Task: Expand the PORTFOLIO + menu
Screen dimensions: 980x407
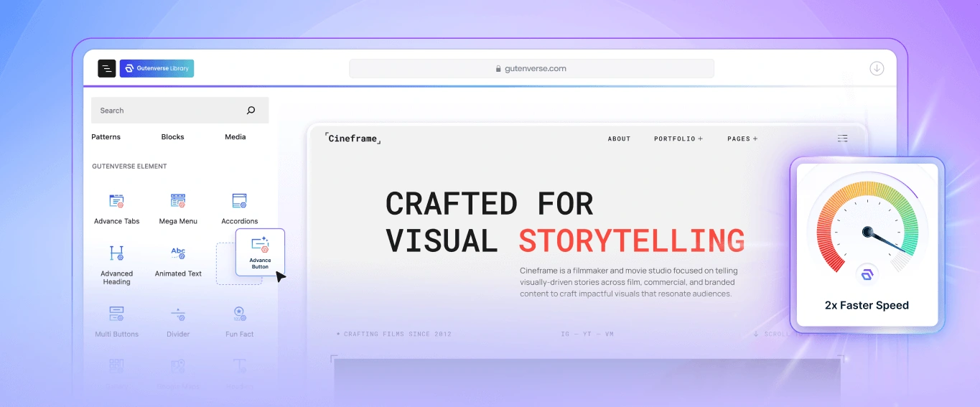Action: point(678,139)
